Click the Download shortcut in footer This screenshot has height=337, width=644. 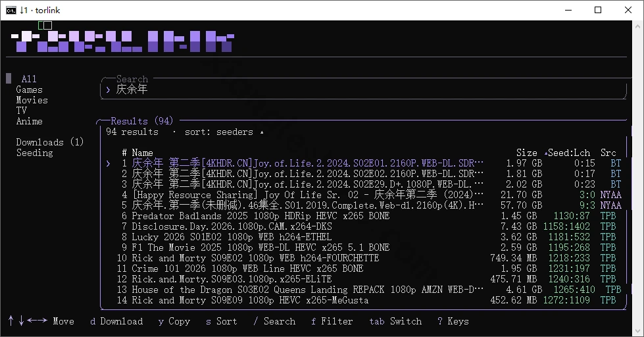tap(116, 321)
